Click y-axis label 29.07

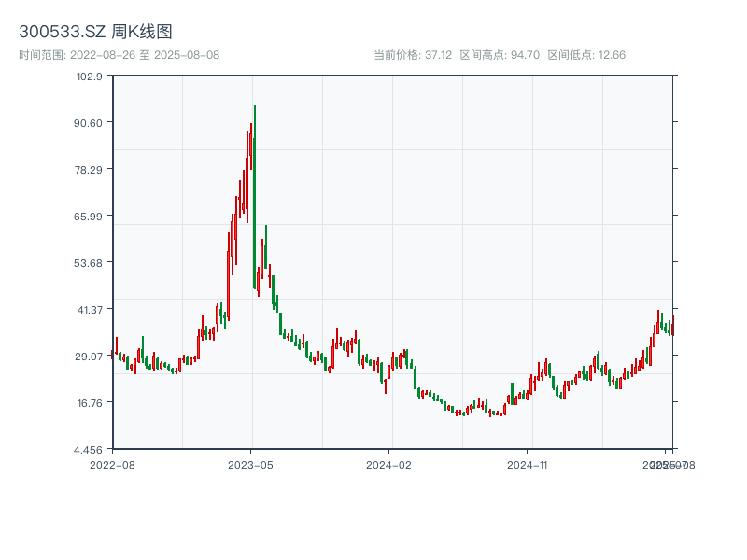88,357
